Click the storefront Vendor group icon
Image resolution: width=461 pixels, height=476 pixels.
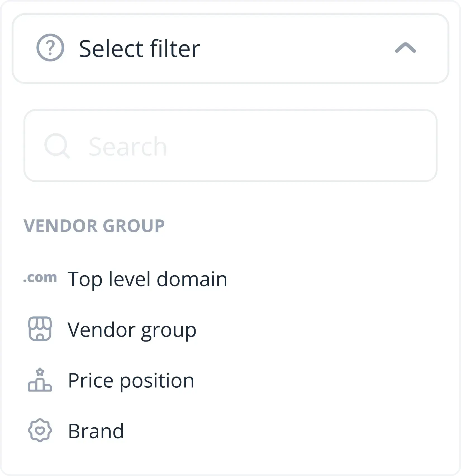40,329
